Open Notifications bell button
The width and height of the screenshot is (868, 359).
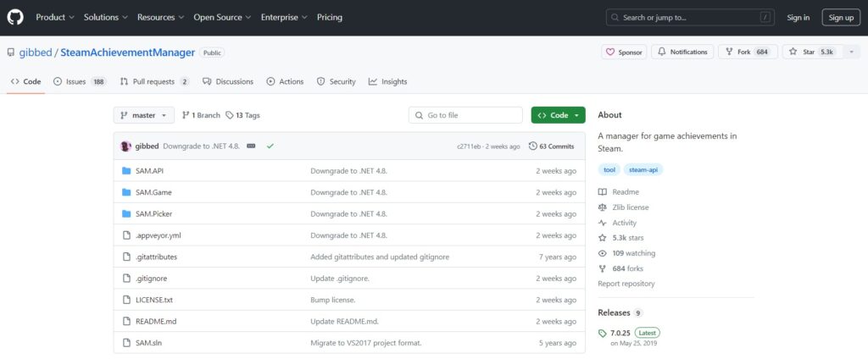(682, 52)
